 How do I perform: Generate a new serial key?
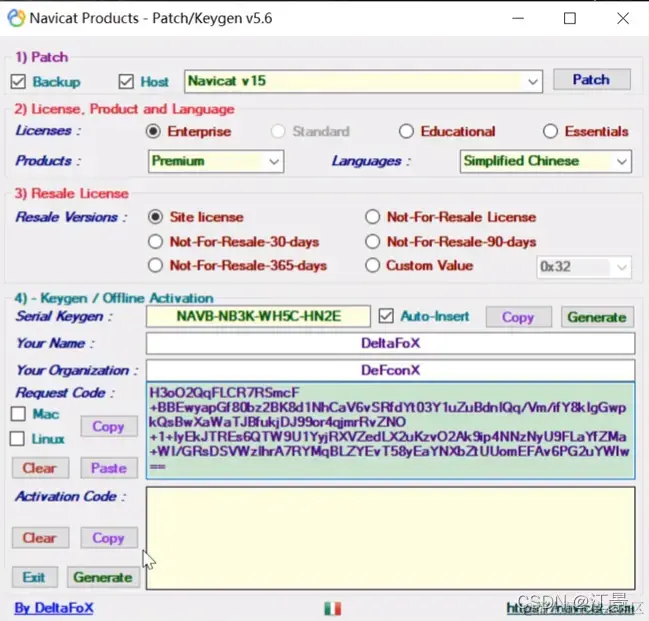(597, 317)
